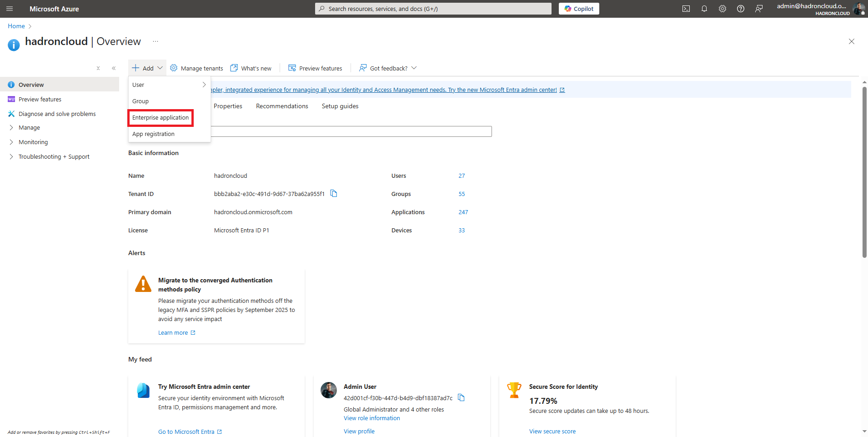Click View profile link
The height and width of the screenshot is (437, 868).
coord(359,432)
